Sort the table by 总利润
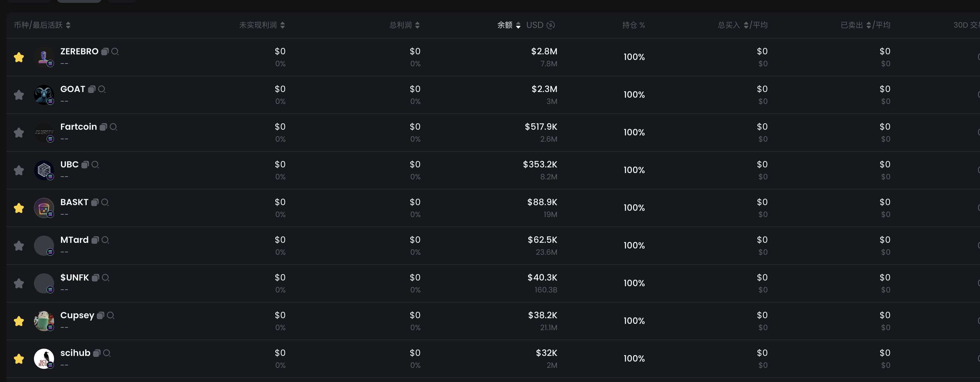 pos(417,25)
